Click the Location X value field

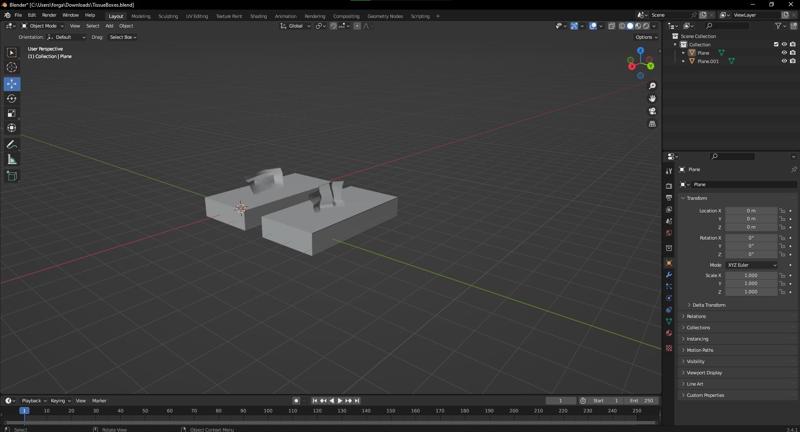tap(750, 211)
